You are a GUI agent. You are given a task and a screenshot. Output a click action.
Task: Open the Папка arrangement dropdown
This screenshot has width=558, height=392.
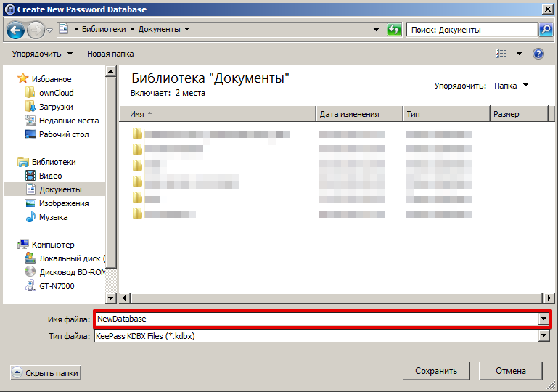click(x=511, y=86)
